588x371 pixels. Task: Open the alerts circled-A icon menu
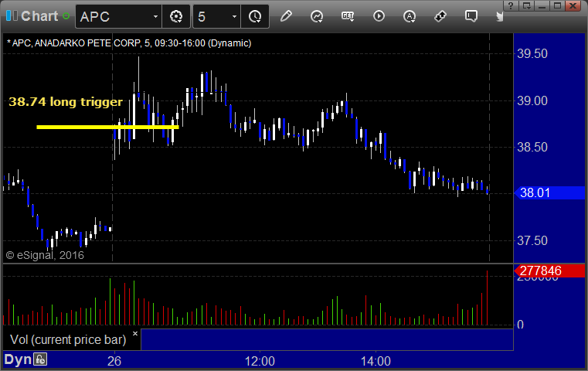410,16
